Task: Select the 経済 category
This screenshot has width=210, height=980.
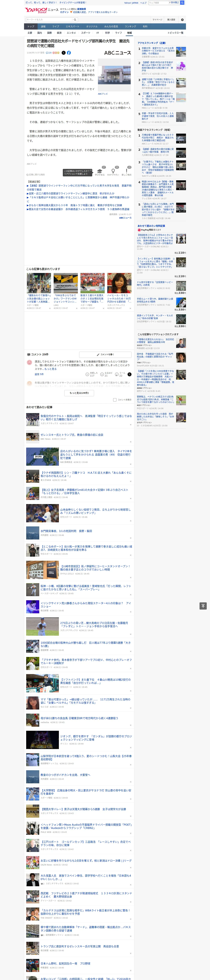Action: [x=59, y=33]
